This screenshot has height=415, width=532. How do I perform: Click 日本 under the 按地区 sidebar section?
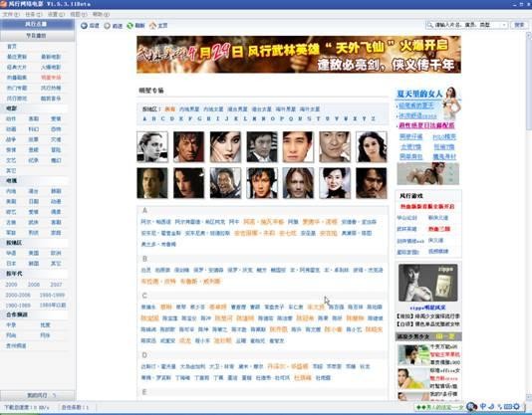pos(11,264)
